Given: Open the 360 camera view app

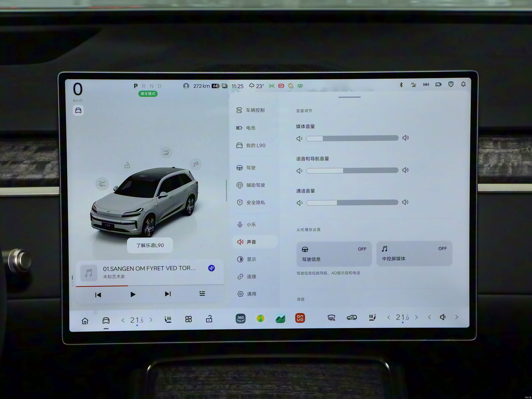Looking at the screenshot, I should (241, 318).
